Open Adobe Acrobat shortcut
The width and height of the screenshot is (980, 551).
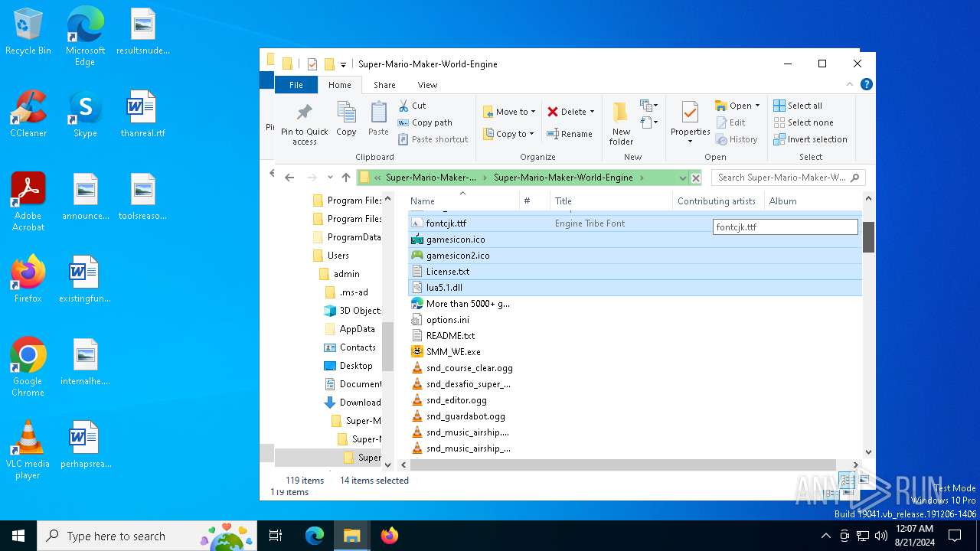[28, 201]
